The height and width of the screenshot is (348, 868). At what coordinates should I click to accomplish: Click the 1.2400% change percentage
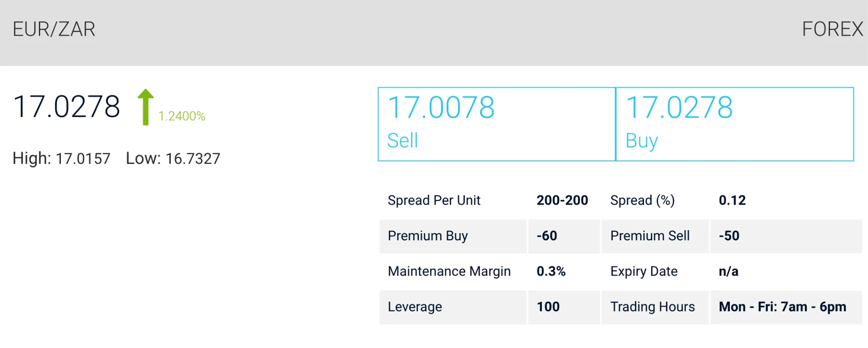coord(182,116)
